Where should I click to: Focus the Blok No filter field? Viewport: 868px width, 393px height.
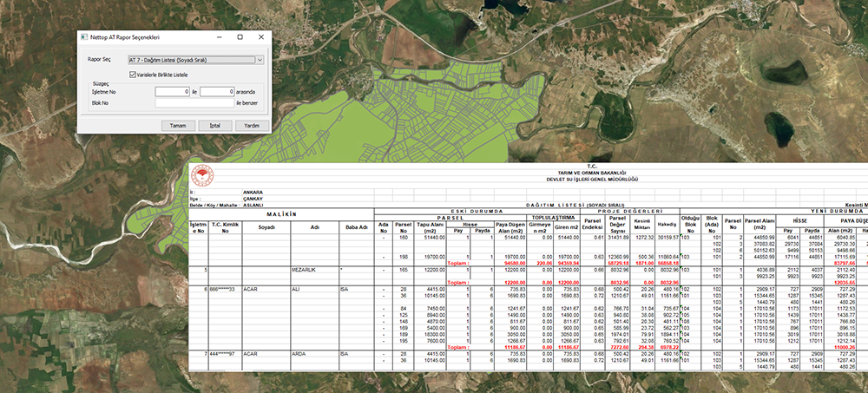pyautogui.click(x=194, y=103)
